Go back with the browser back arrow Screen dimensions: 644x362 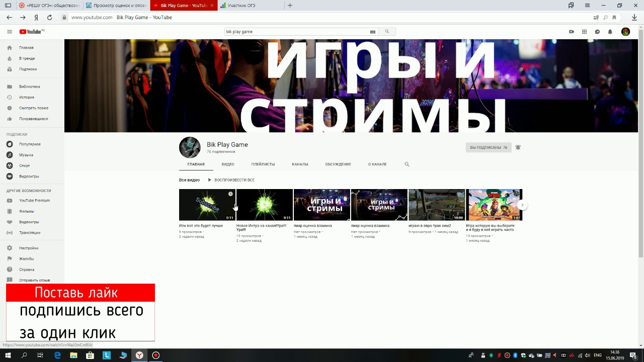point(9,17)
